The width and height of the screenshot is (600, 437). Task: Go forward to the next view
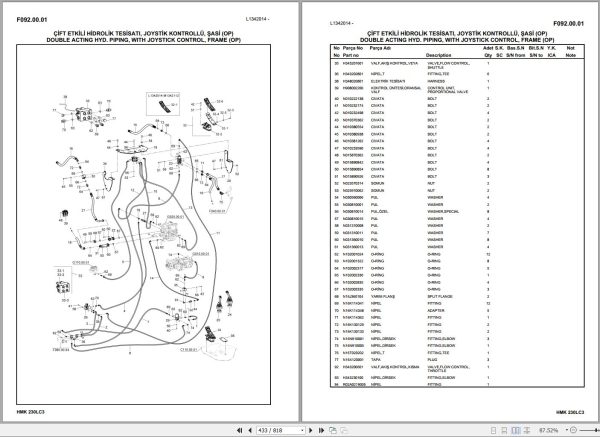point(344,430)
